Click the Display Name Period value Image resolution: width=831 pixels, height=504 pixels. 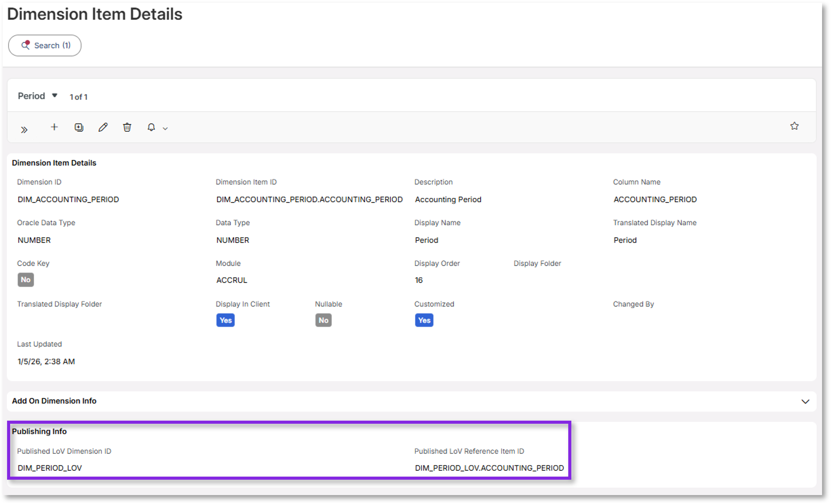tap(427, 240)
